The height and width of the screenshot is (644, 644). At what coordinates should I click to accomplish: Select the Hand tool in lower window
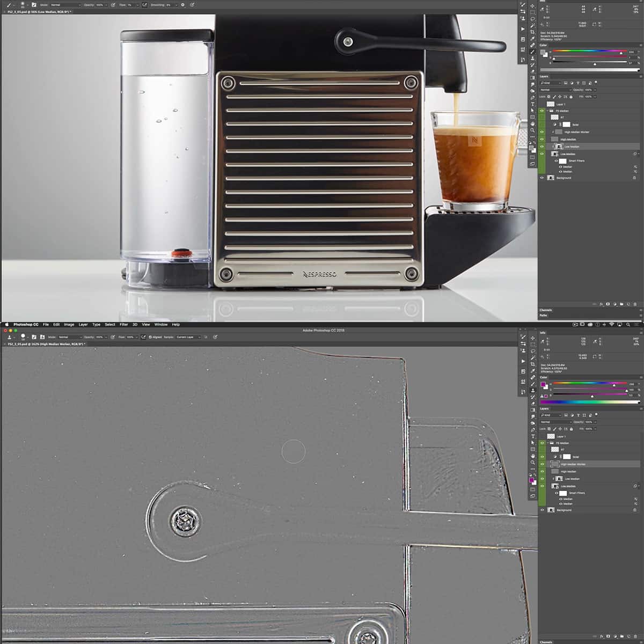(x=533, y=456)
